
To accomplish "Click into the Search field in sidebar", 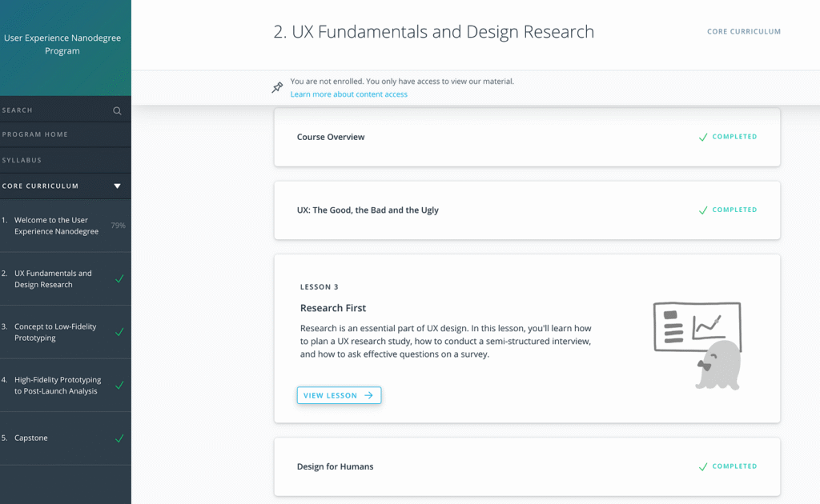I will 52,110.
